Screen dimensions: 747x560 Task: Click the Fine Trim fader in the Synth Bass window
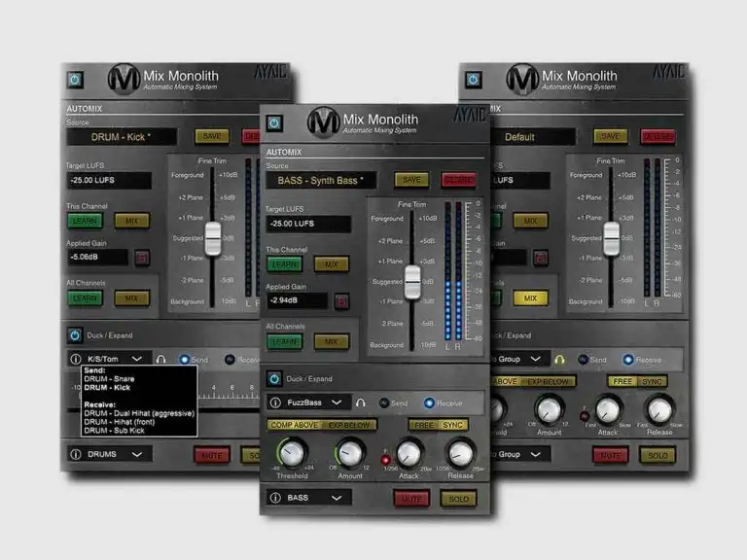tap(412, 282)
